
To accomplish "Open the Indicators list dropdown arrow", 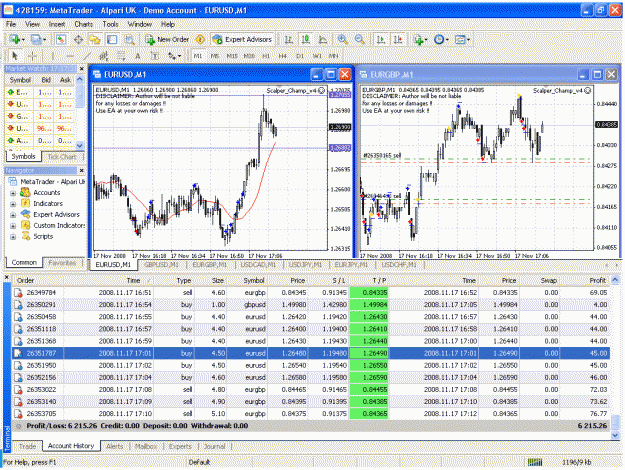I will 426,40.
